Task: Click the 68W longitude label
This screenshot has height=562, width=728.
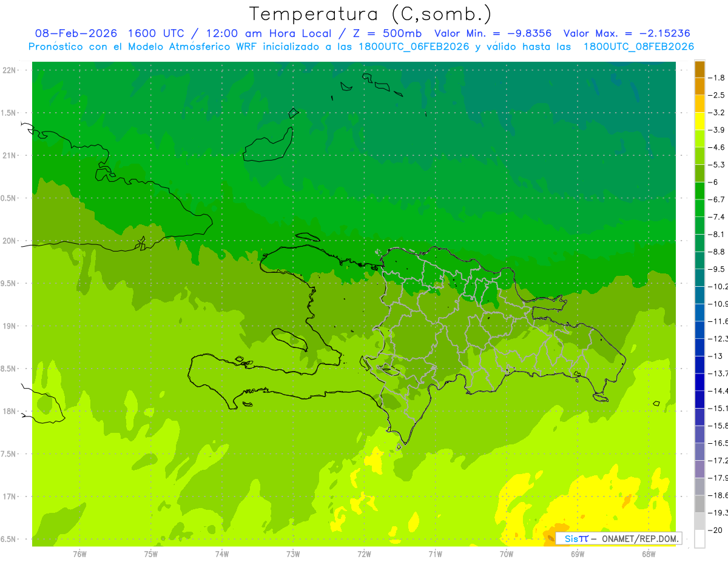Action: point(649,554)
